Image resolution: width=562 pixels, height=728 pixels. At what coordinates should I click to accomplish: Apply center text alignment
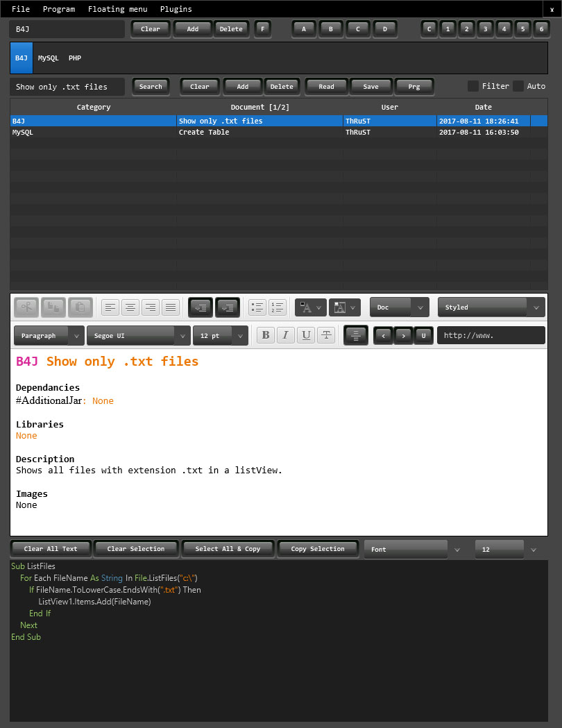click(x=130, y=307)
